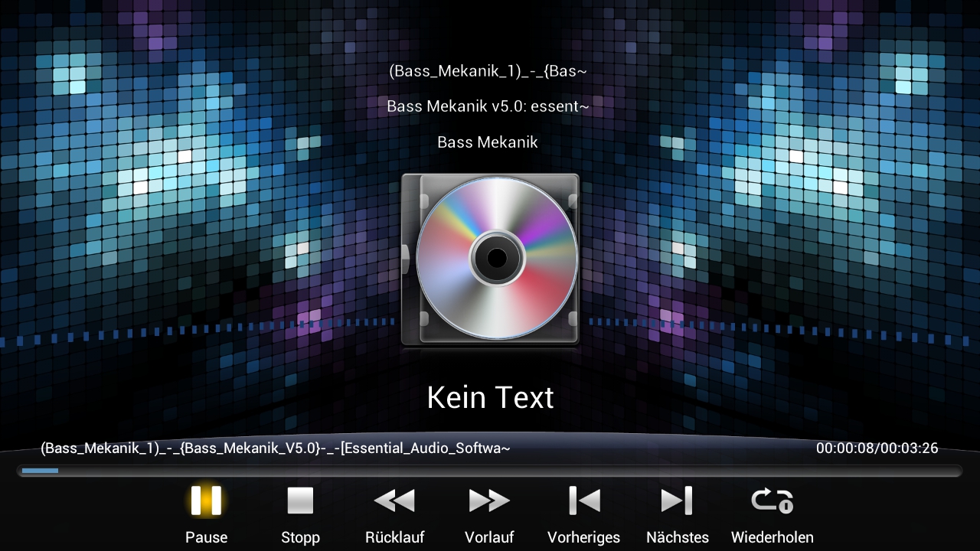Click the "Nächstes" text label
This screenshot has width=980, height=551.
[678, 537]
